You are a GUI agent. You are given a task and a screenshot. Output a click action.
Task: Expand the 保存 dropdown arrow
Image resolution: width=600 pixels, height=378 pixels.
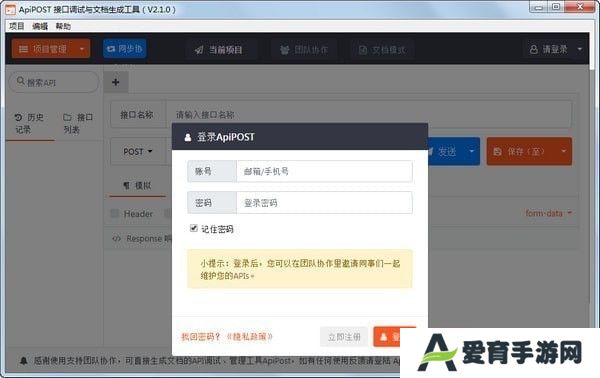point(564,152)
